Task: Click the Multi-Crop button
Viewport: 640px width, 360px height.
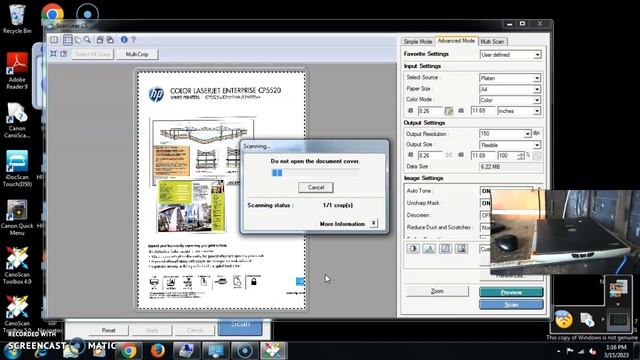Action: tap(137, 54)
